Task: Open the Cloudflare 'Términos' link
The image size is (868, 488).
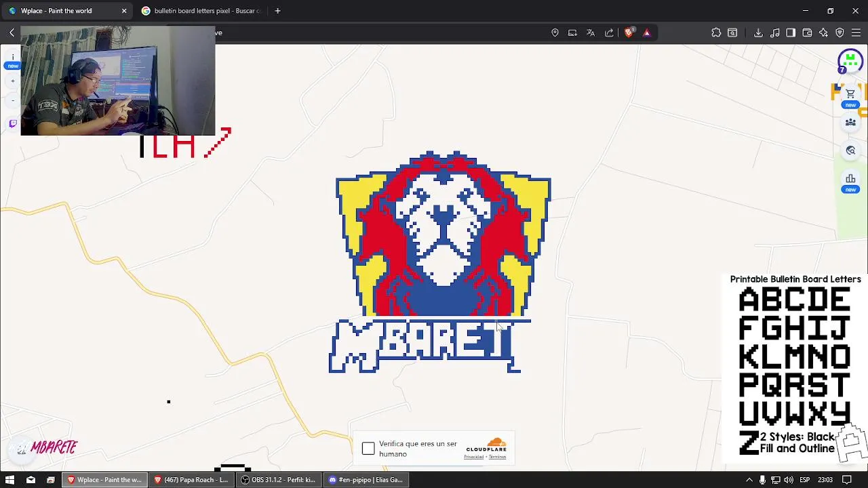Action: (x=497, y=457)
